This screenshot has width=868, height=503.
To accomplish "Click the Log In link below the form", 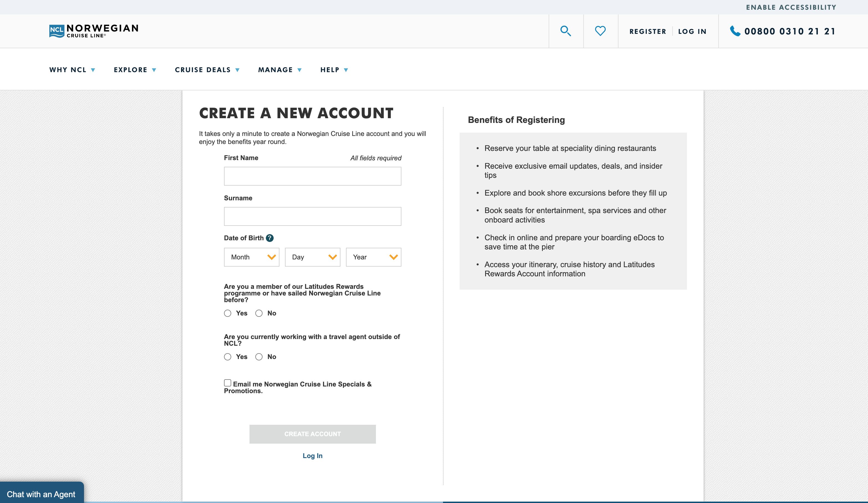I will coord(312,456).
